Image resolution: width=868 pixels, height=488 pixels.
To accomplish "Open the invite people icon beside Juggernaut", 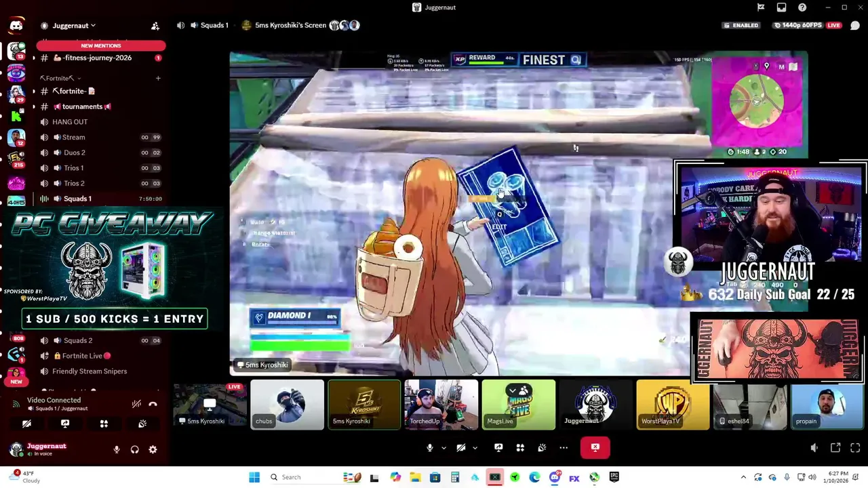I will [x=155, y=26].
